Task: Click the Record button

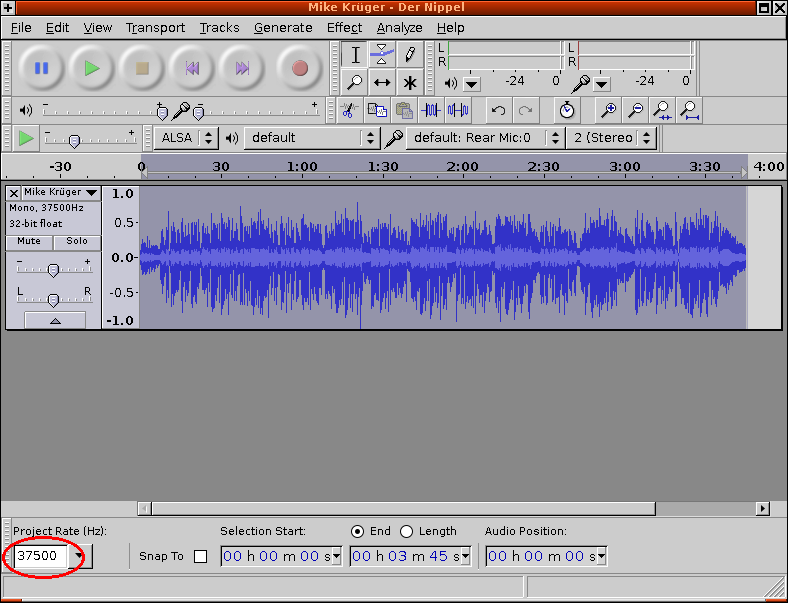Action: pos(299,68)
